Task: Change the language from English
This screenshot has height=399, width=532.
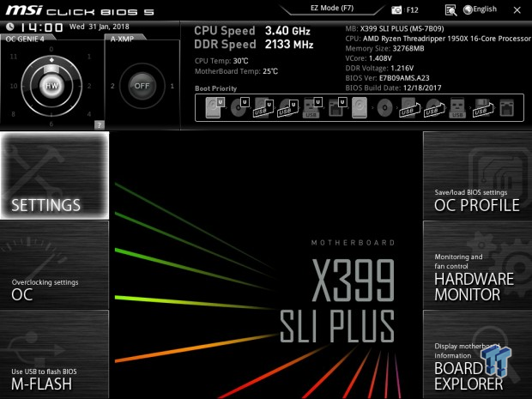Action: pyautogui.click(x=485, y=9)
